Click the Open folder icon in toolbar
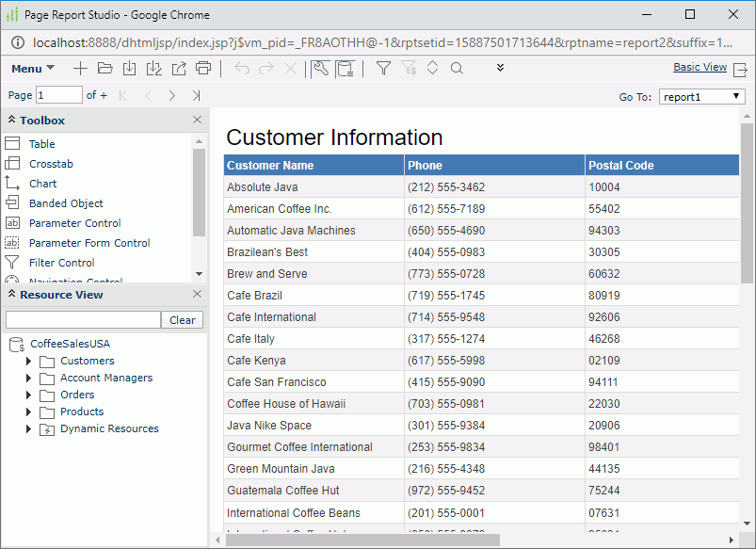This screenshot has height=549, width=756. [x=105, y=69]
